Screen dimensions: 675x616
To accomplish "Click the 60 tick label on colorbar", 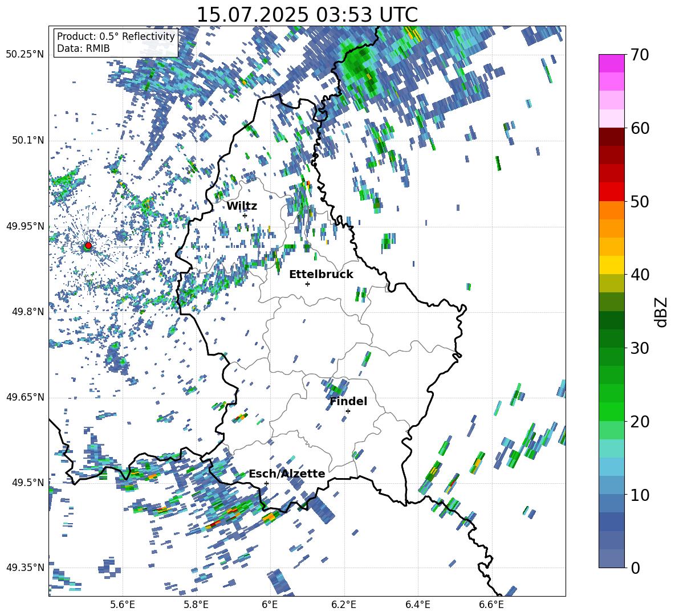I will 640,128.
